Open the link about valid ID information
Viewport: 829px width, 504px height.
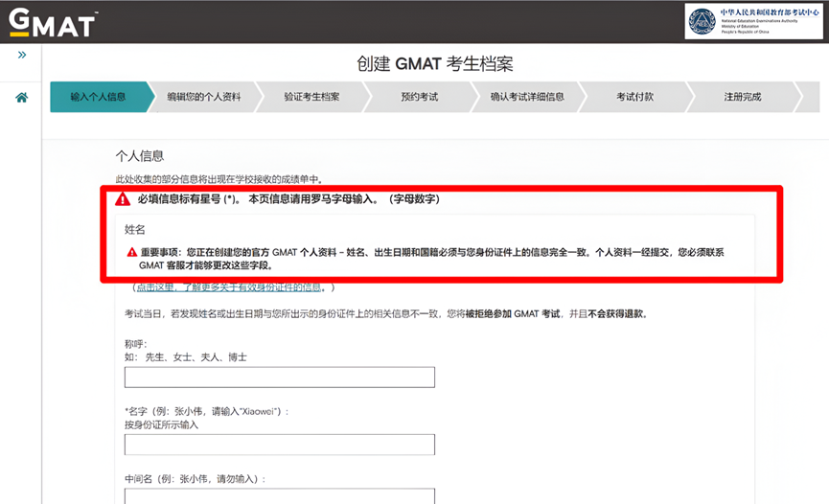click(229, 287)
